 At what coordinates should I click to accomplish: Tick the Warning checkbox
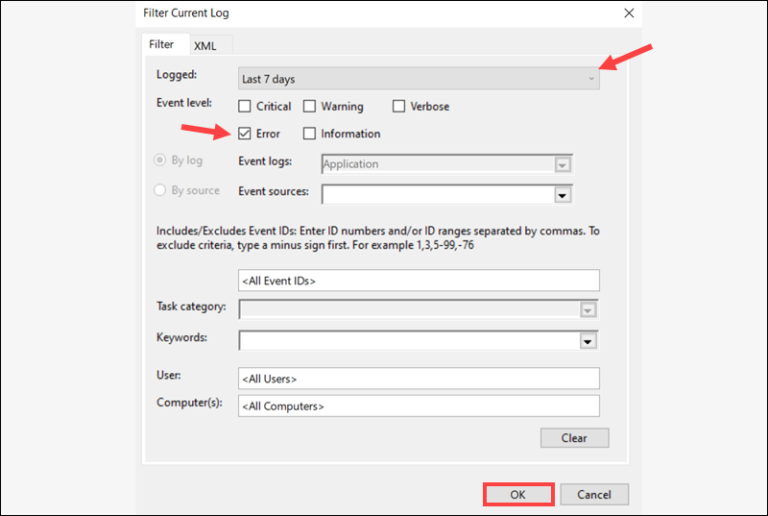309,106
